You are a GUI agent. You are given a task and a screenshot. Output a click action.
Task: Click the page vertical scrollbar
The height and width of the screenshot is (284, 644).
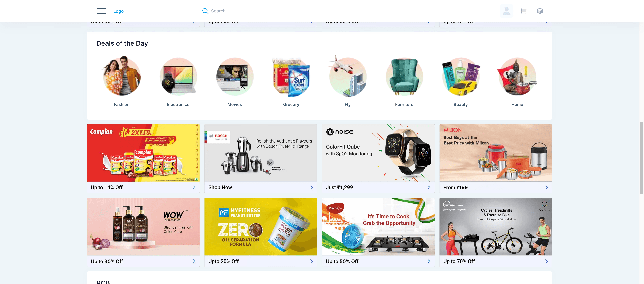tap(641, 158)
